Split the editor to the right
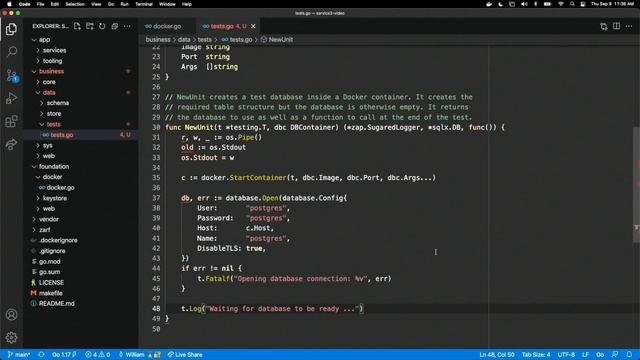This screenshot has height=360, width=640. click(x=616, y=26)
